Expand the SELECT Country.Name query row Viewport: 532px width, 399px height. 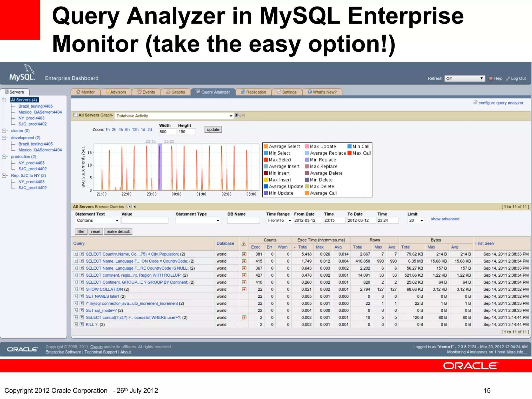point(76,254)
